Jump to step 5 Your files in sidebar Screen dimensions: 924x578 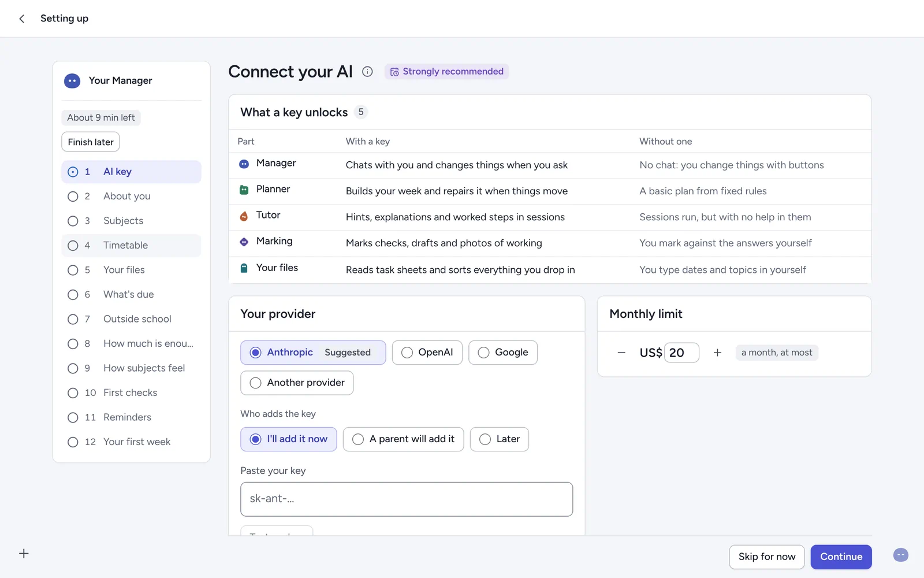131,270
